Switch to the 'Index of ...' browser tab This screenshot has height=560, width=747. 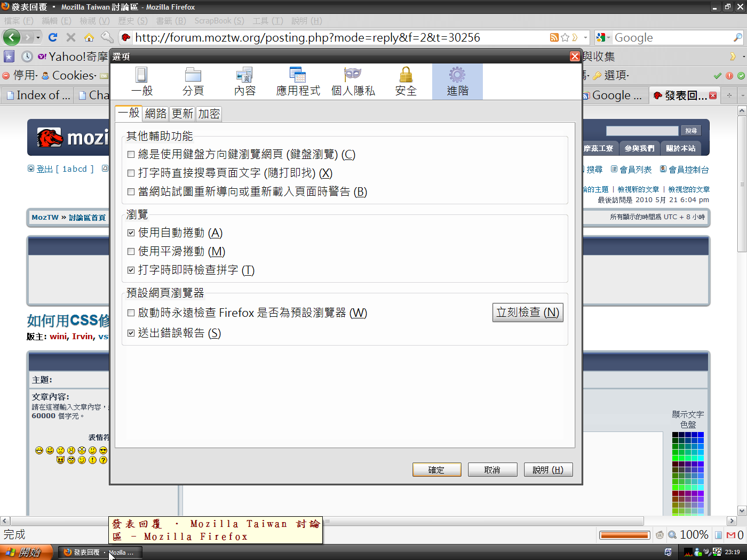pos(38,95)
